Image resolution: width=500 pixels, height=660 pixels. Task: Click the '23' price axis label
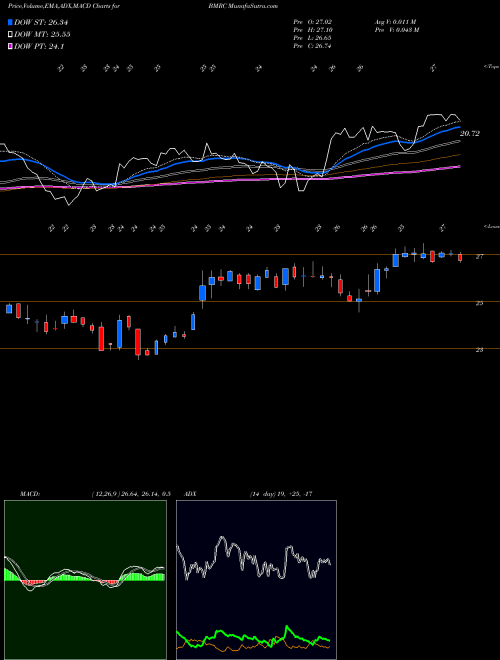click(479, 350)
